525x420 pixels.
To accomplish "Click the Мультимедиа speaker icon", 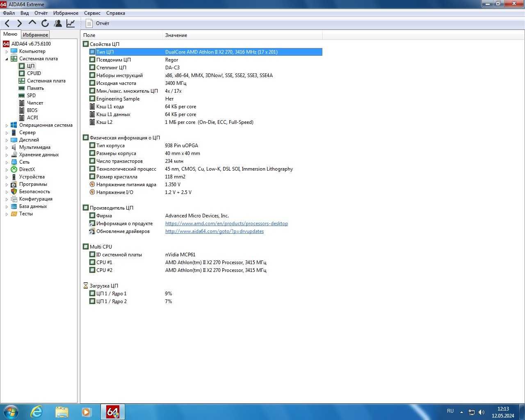I will point(14,147).
